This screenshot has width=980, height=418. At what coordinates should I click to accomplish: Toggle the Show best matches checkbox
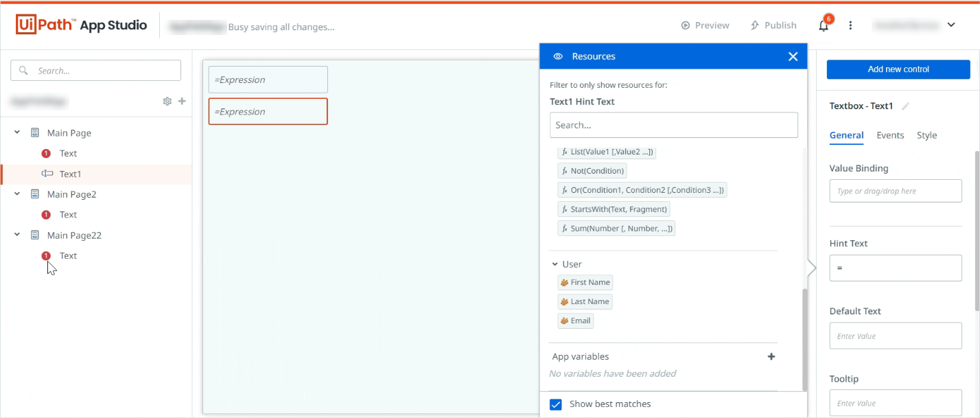coord(556,404)
